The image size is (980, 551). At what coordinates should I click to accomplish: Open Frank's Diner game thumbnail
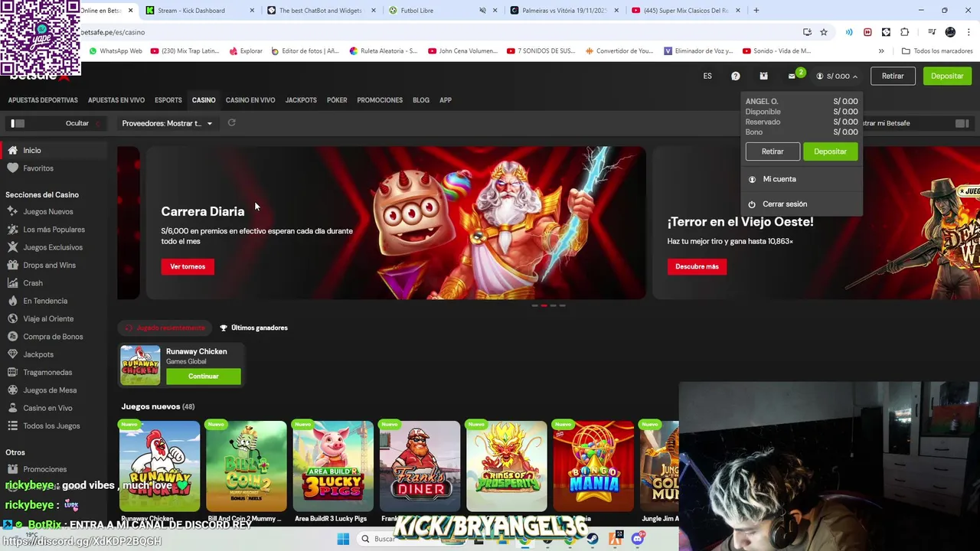pyautogui.click(x=420, y=466)
